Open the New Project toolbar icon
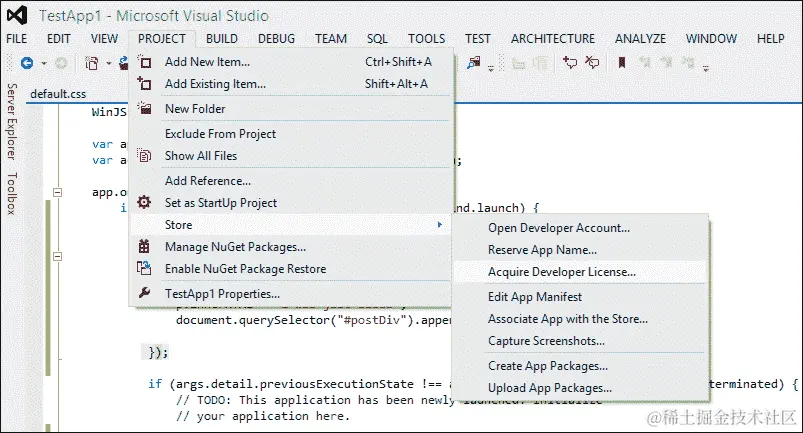The width and height of the screenshot is (803, 433). point(92,63)
